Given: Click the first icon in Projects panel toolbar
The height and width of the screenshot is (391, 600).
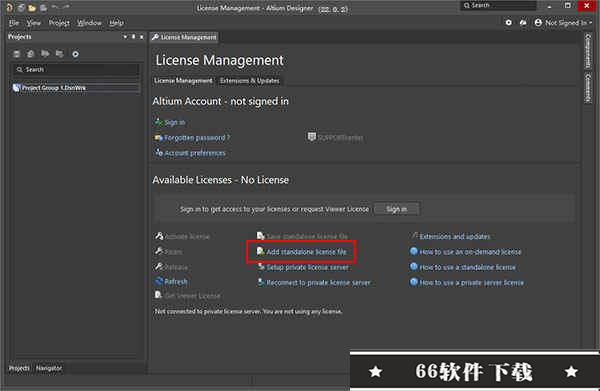Looking at the screenshot, I should 16,54.
